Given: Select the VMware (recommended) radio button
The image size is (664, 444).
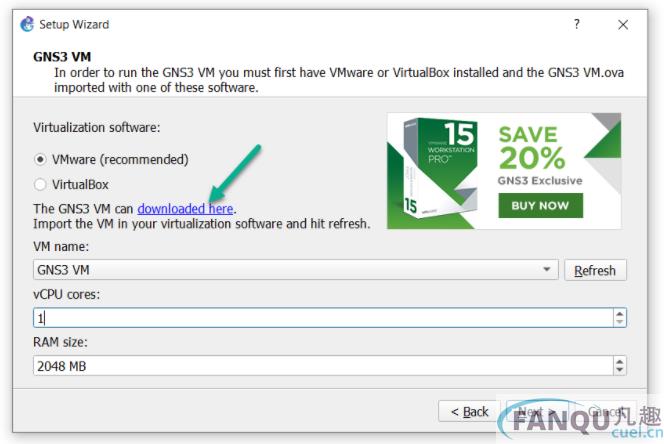Looking at the screenshot, I should (x=40, y=159).
